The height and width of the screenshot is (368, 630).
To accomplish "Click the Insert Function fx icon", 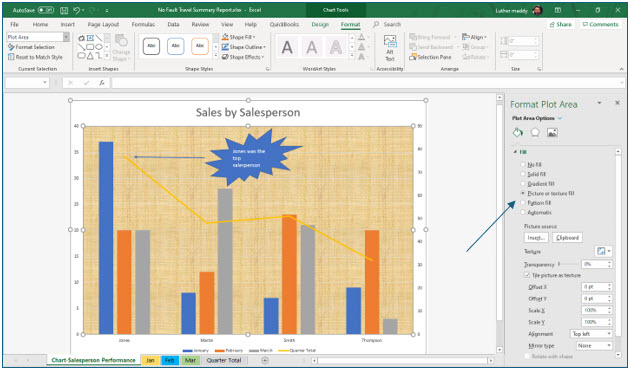I will (102, 83).
